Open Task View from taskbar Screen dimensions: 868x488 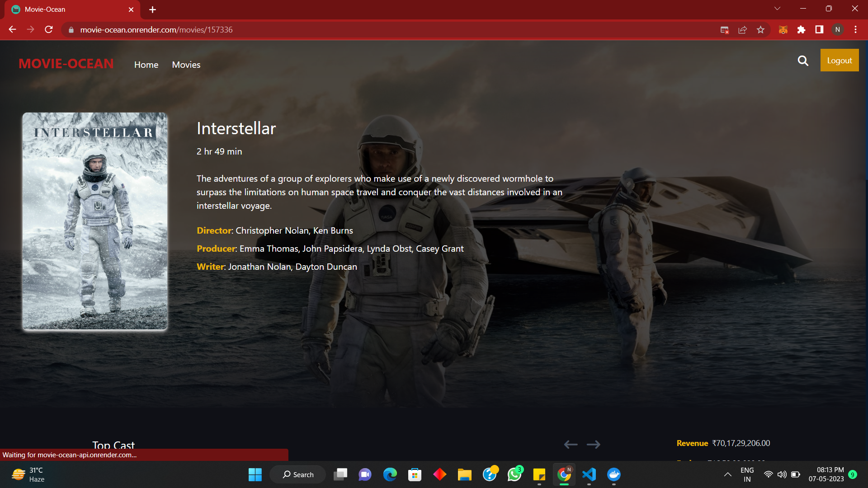(340, 474)
